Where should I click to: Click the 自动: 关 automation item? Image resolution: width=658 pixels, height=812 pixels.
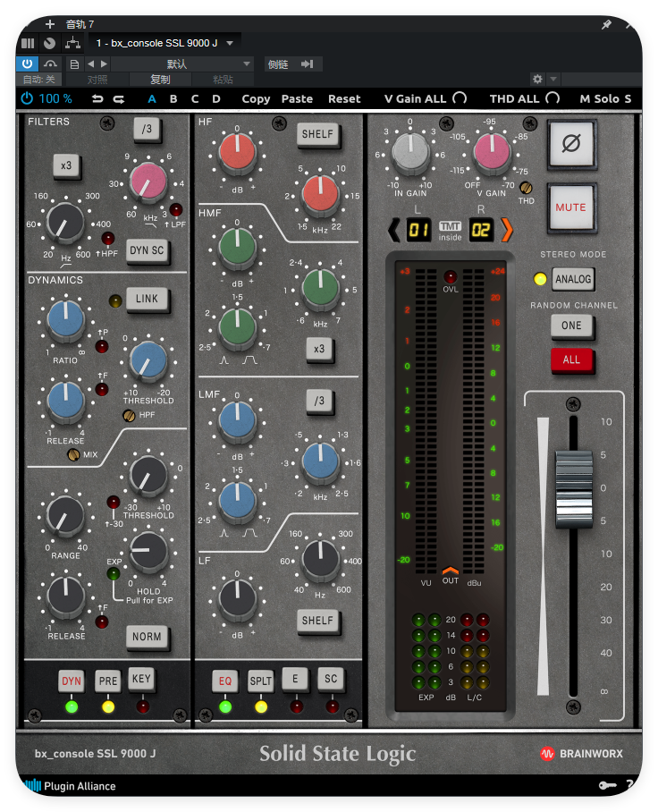coord(38,80)
